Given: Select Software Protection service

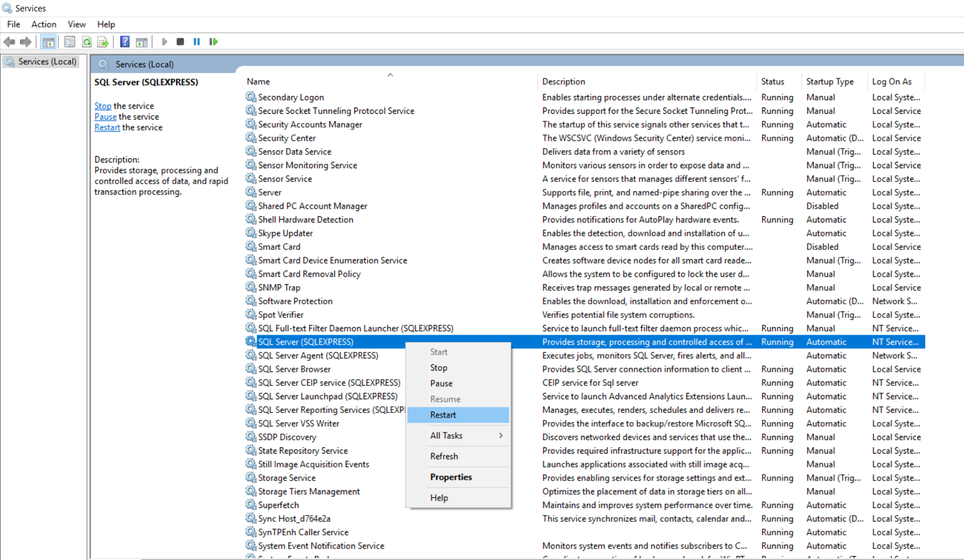Looking at the screenshot, I should click(584, 301).
